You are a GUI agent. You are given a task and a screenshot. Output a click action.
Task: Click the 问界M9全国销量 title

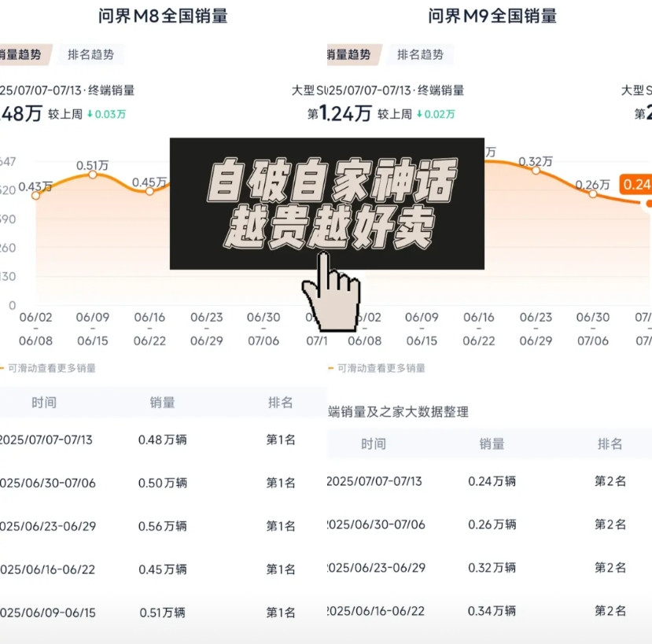[x=492, y=17]
